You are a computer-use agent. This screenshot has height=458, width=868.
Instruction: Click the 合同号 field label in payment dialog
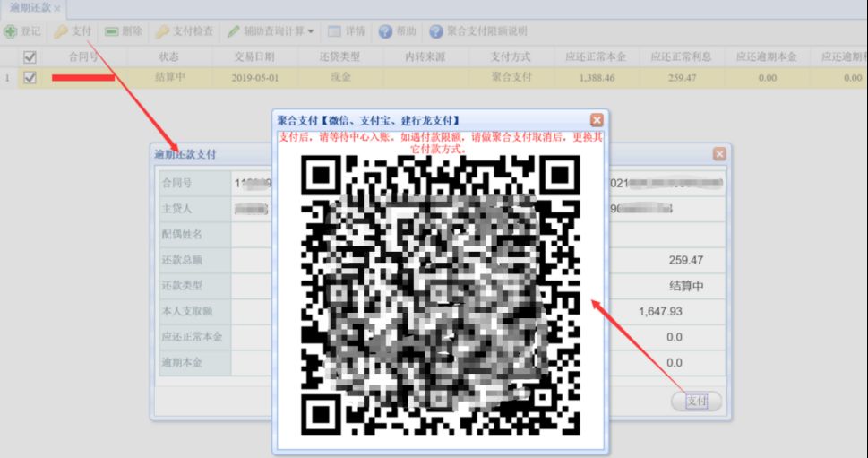pyautogui.click(x=176, y=184)
